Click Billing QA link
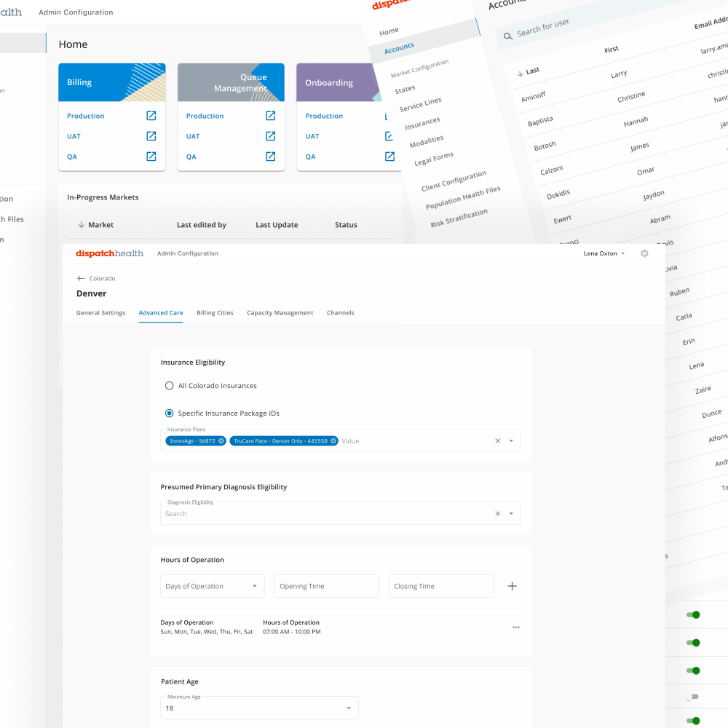728x728 pixels. (72, 157)
